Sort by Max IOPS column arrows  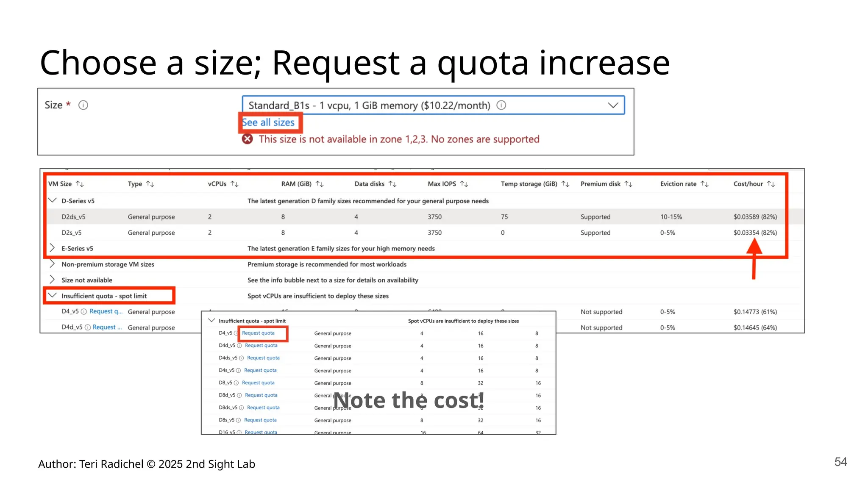point(464,184)
